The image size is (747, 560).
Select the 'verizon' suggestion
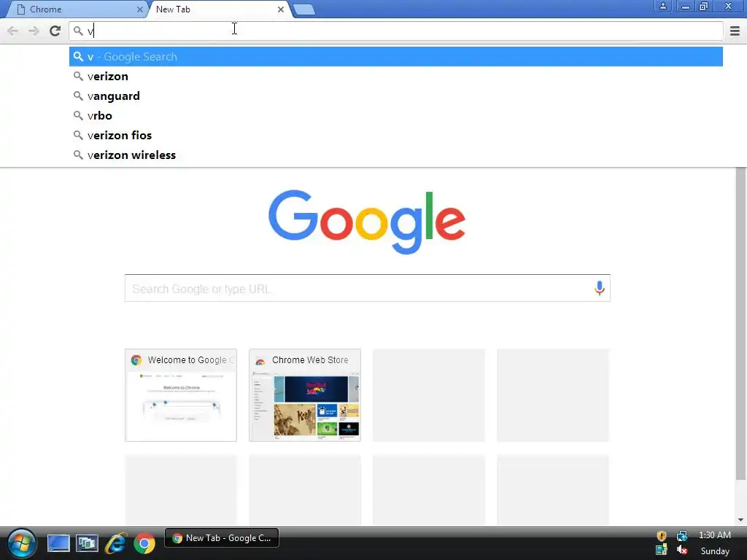tap(396, 76)
